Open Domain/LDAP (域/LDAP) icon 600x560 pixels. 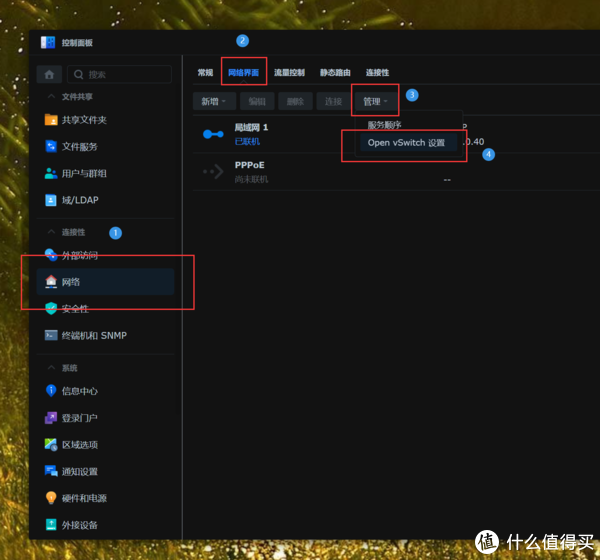pyautogui.click(x=51, y=200)
